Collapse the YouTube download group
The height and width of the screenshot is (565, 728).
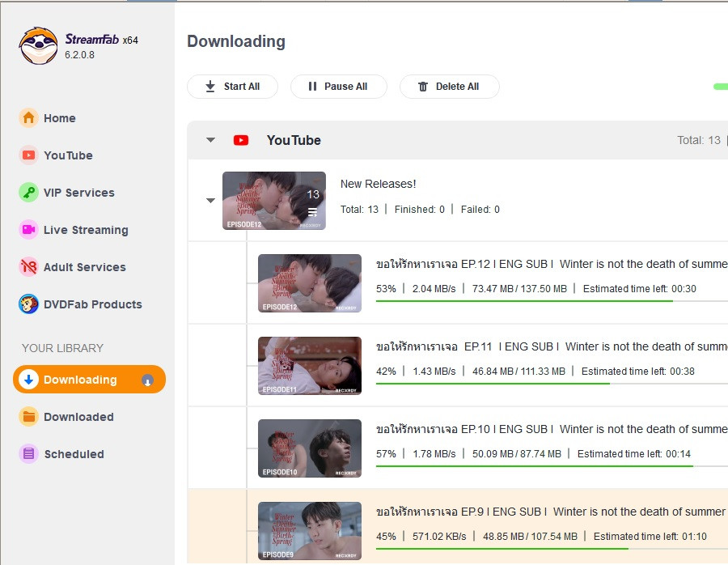coord(211,140)
